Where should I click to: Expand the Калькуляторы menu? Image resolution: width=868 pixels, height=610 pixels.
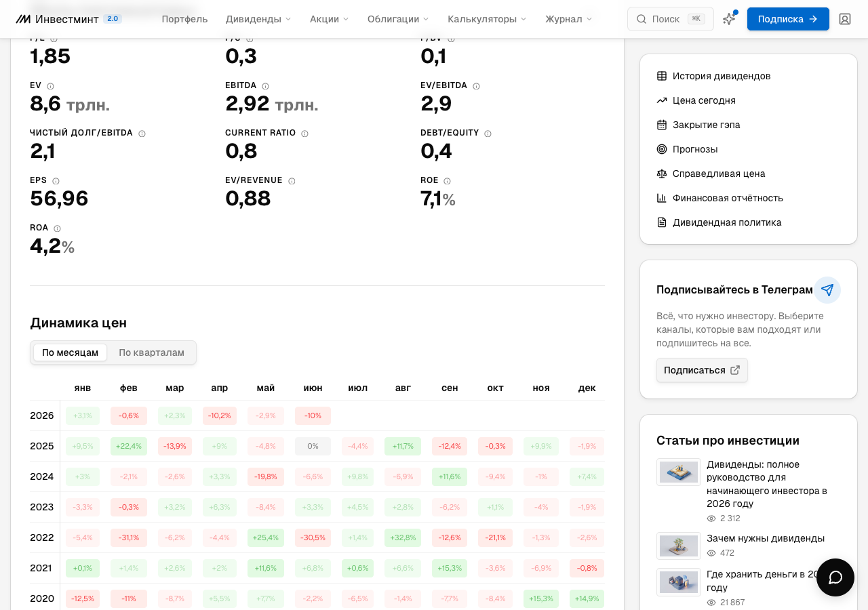[487, 19]
